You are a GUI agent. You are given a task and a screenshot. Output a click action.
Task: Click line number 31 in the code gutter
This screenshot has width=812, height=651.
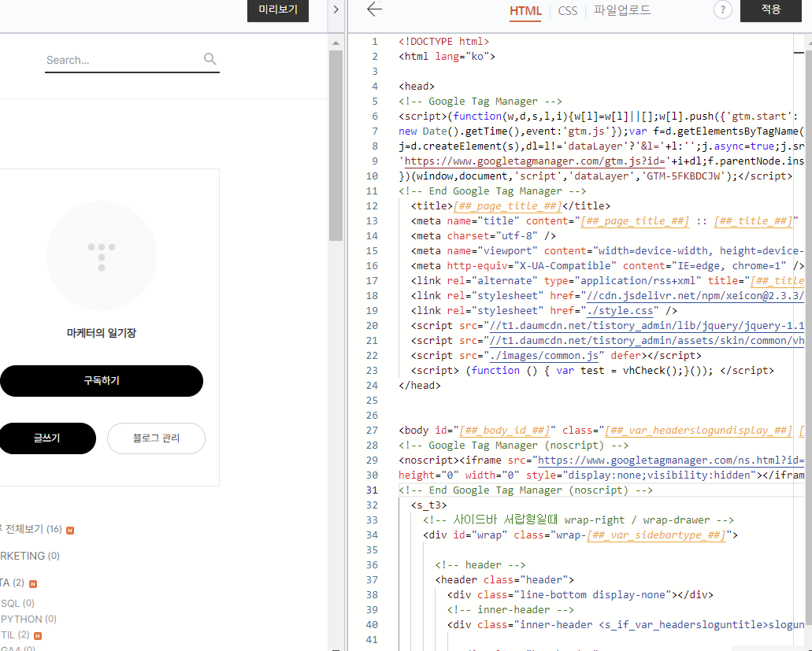(x=372, y=490)
